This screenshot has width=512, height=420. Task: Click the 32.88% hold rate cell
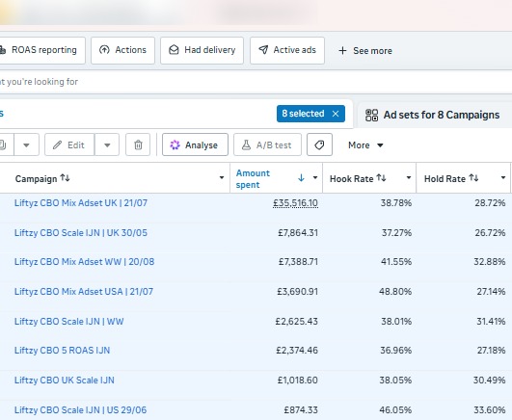490,262
